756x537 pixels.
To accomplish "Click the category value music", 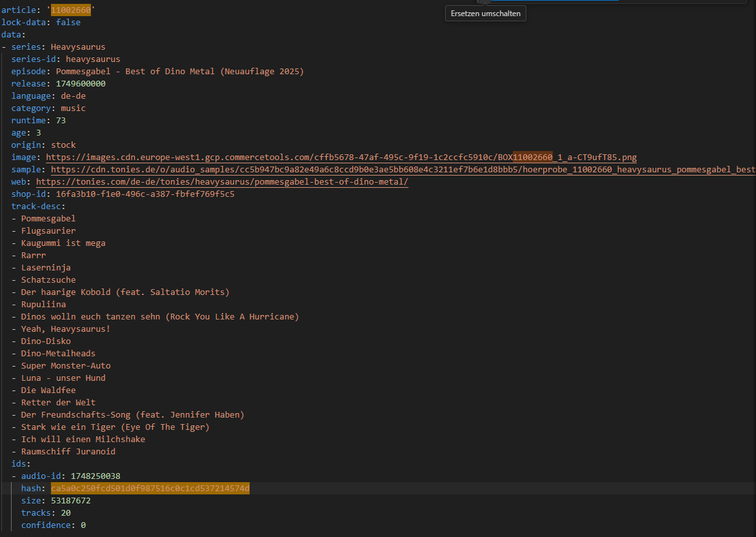I will [74, 108].
